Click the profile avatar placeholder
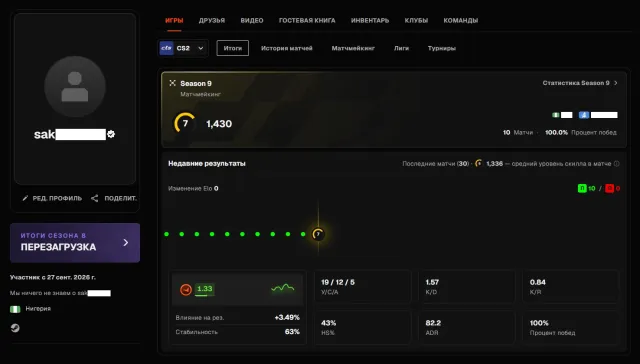 click(75, 87)
